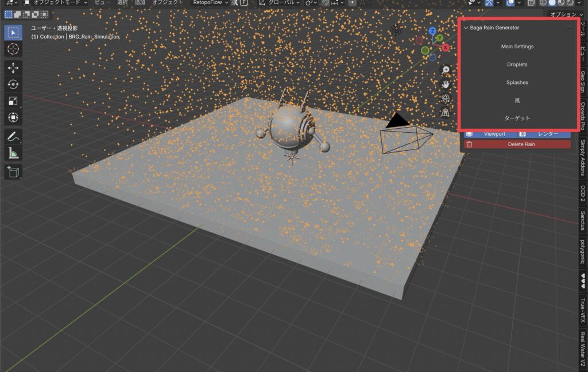Open the Sanctus sidebar tab
588x372 pixels.
coord(583,220)
